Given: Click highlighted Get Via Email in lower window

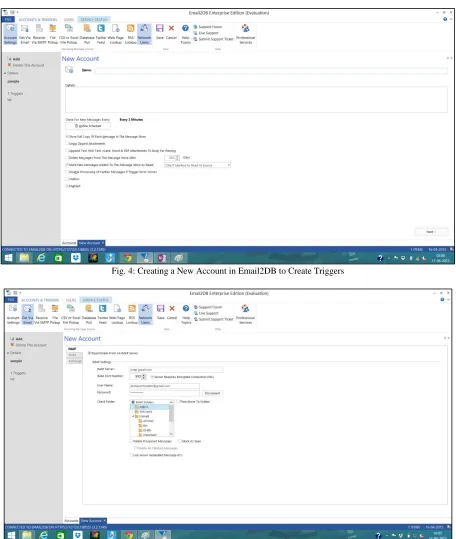Looking at the screenshot, I should (27, 314).
